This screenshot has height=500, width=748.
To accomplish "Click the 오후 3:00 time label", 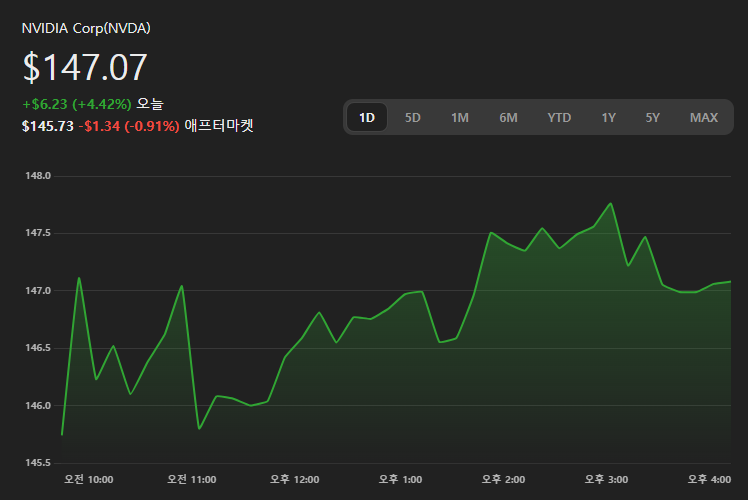I will 607,479.
